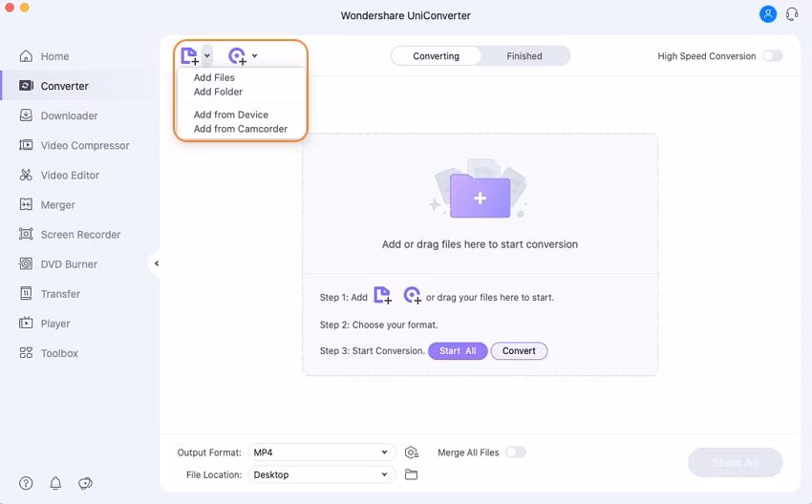Image resolution: width=812 pixels, height=504 pixels.
Task: Click the Load DVD disc icon
Action: (x=237, y=55)
